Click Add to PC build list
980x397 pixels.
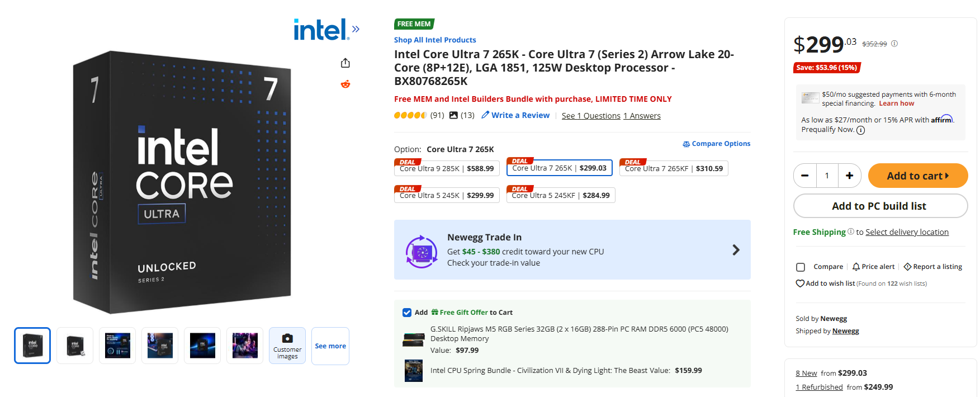[x=880, y=206]
